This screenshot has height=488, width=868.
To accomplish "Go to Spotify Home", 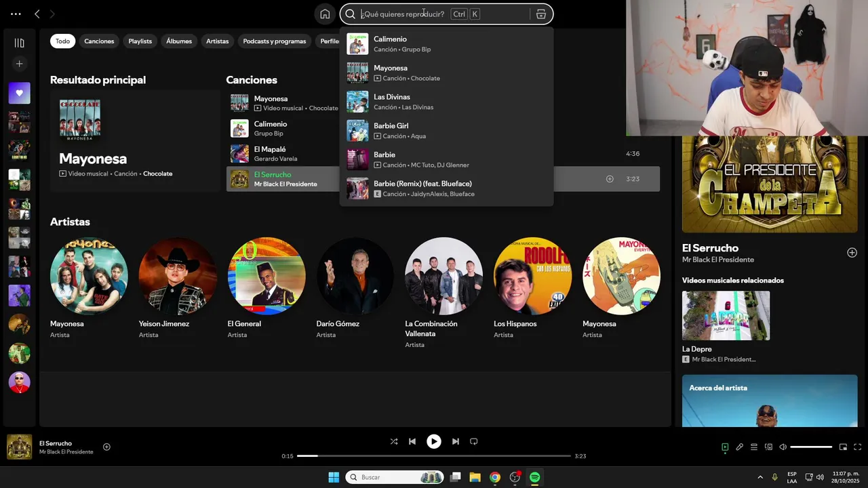I will click(325, 14).
